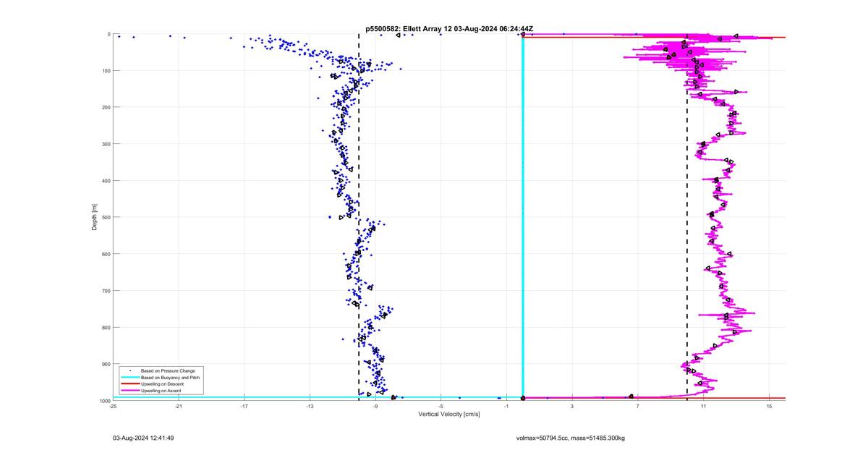Click velocity tick label '15'
This screenshot has height=450, width=868.
769,406
